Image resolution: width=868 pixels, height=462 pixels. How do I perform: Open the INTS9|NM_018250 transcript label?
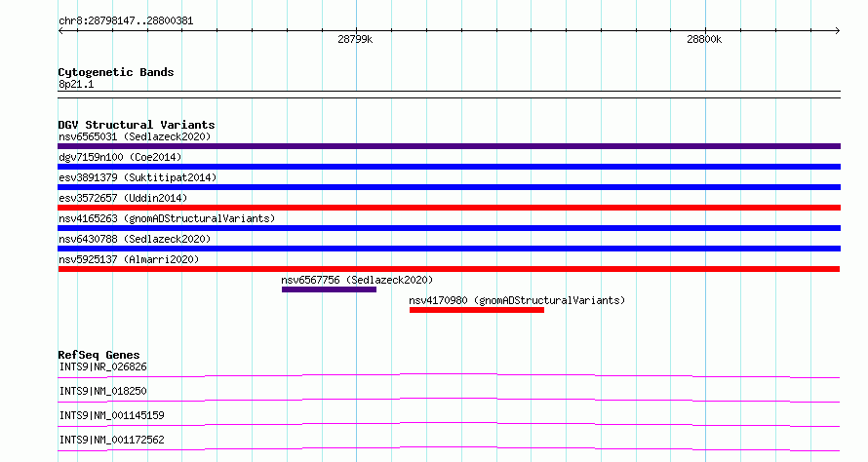(103, 391)
